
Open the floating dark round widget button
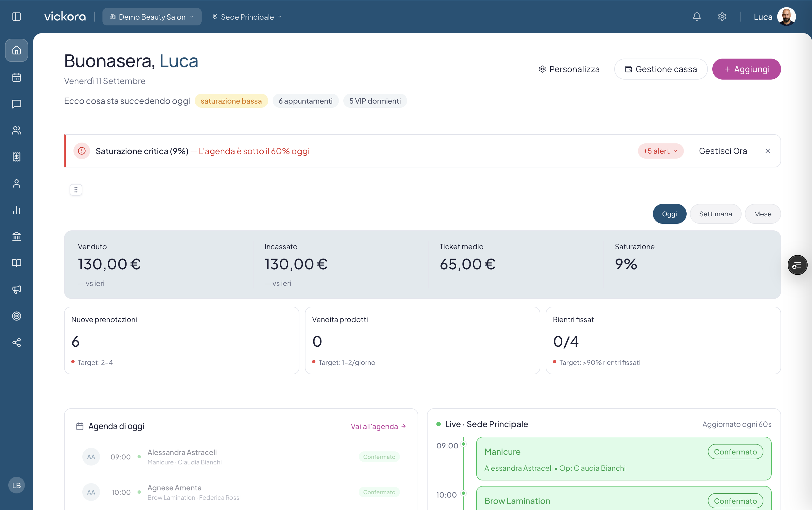click(797, 265)
